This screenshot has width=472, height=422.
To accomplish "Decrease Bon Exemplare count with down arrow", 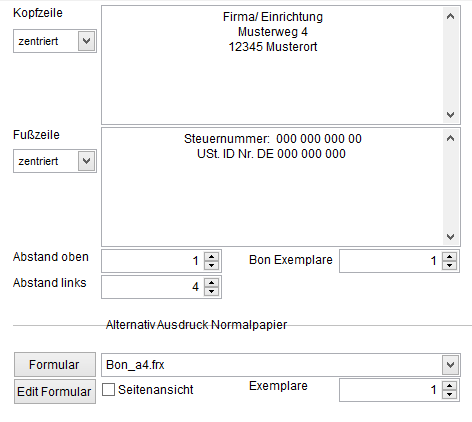I will click(450, 265).
